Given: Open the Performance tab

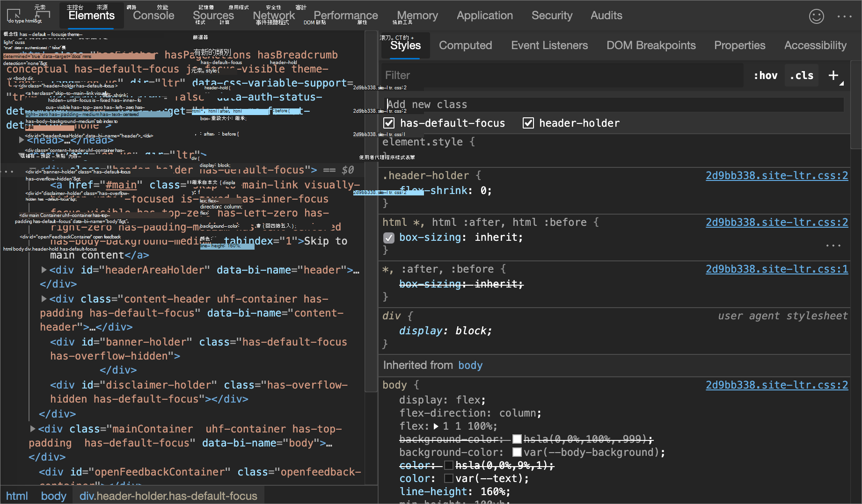Looking at the screenshot, I should [345, 15].
